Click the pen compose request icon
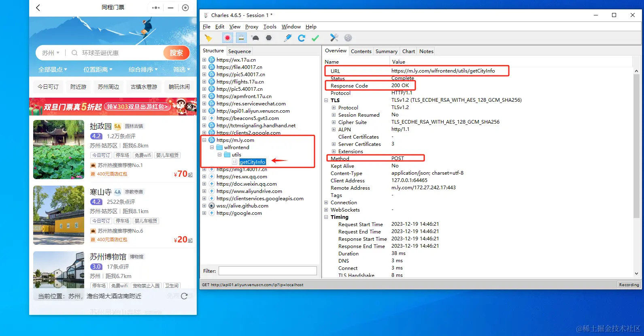The width and height of the screenshot is (644, 336). pos(288,38)
